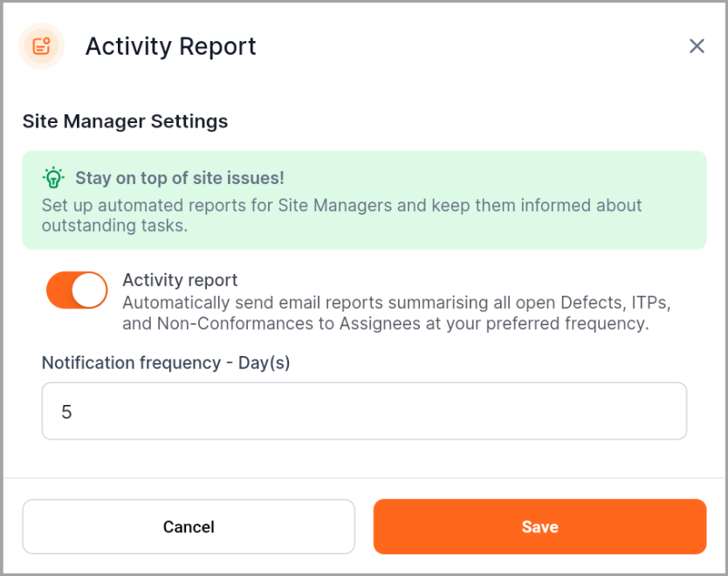Screen dimensions: 728x576
Task: Click the green lightbulb tip icon
Action: click(x=53, y=178)
